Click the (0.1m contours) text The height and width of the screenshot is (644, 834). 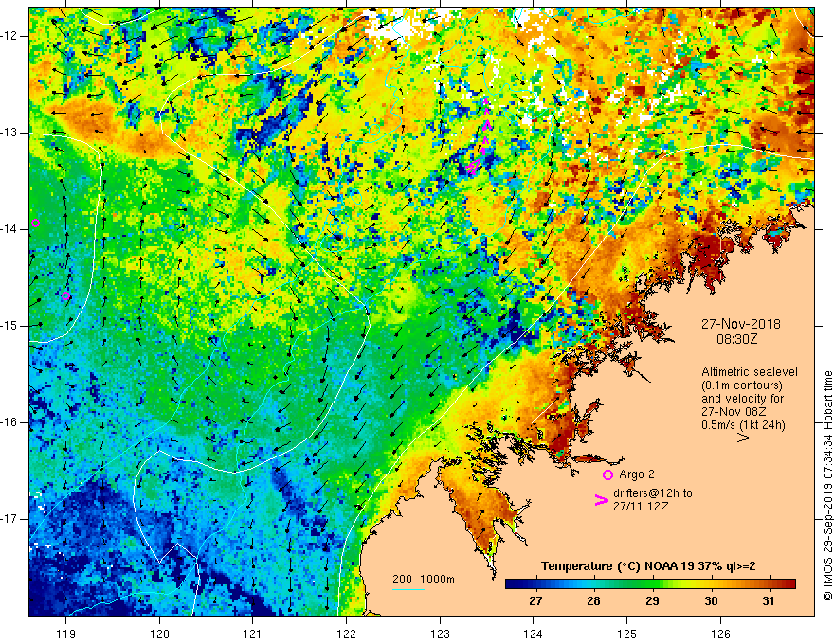coord(742,385)
